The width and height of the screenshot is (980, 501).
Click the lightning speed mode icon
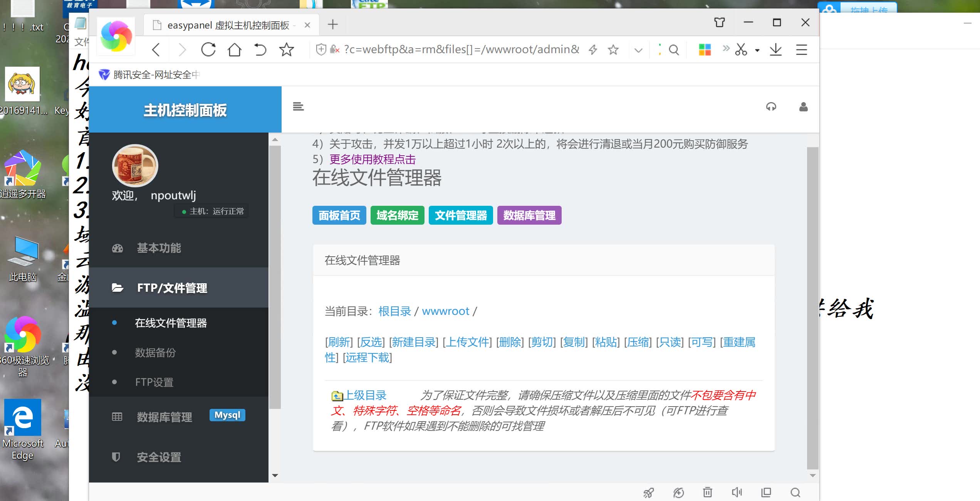click(x=593, y=50)
